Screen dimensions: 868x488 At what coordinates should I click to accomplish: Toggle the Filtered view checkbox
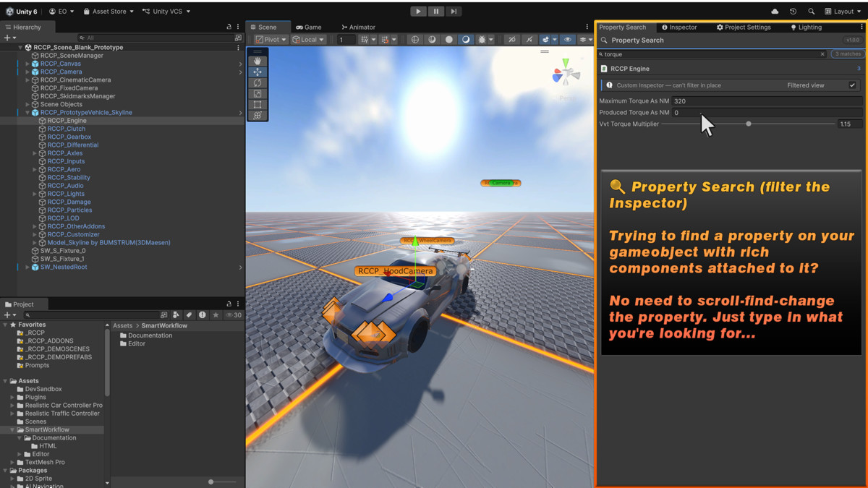pyautogui.click(x=852, y=85)
